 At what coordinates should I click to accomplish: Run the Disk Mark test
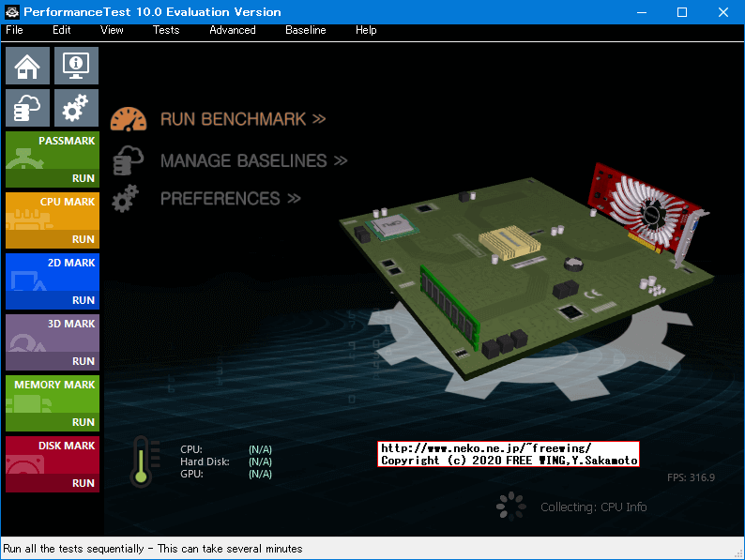tap(53, 483)
